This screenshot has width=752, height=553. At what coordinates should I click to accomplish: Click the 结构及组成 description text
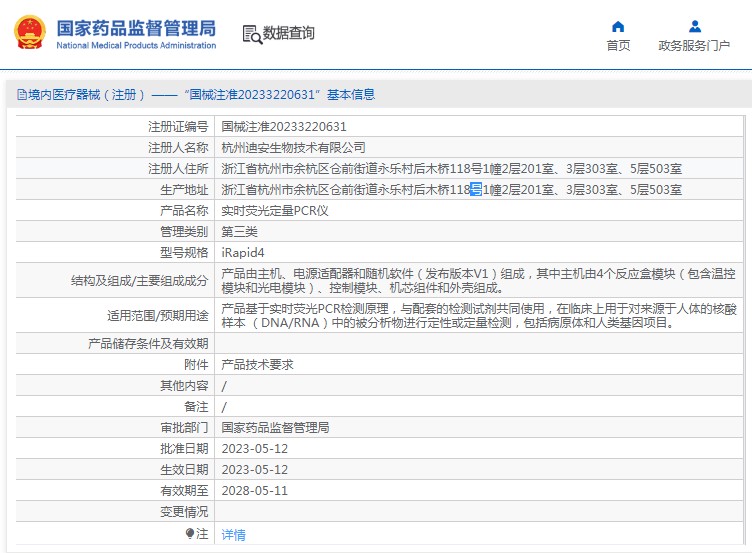pyautogui.click(x=478, y=281)
